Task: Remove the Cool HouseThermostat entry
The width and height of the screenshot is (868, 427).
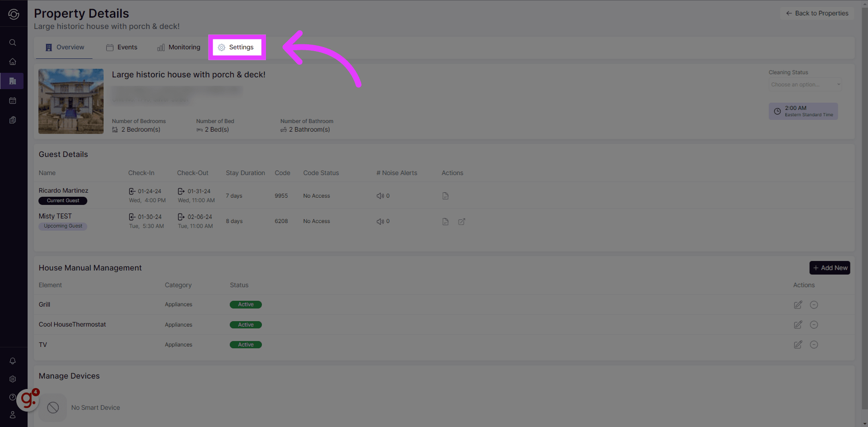Action: pos(814,325)
